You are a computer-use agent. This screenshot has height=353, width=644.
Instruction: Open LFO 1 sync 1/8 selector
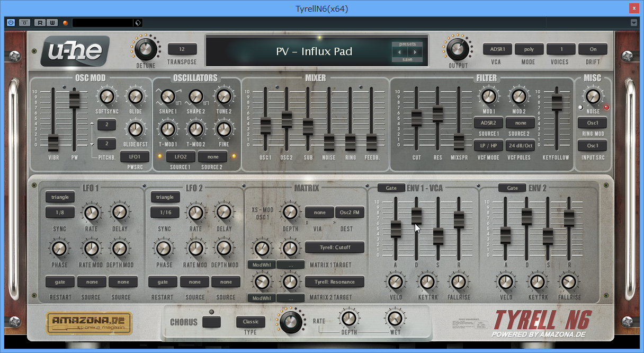click(x=60, y=213)
